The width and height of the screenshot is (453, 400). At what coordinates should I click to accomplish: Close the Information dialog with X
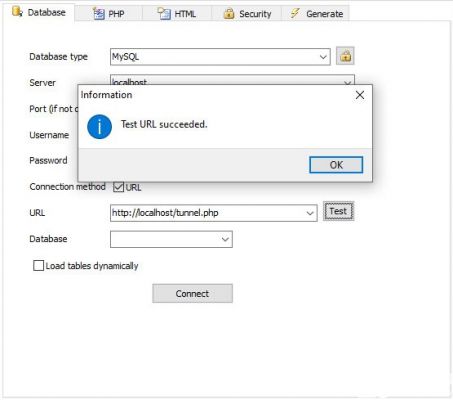360,95
